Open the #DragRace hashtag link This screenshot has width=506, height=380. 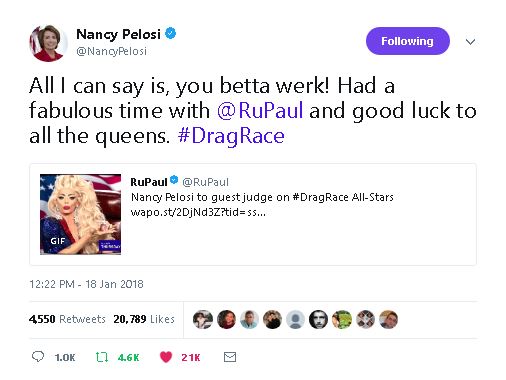(231, 136)
